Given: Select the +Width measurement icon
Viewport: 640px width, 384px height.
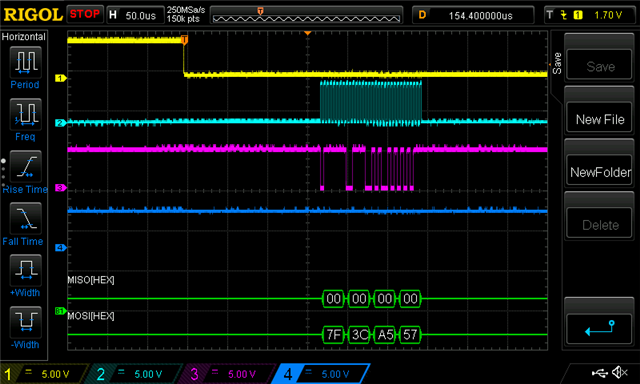Looking at the screenshot, I should [25, 270].
